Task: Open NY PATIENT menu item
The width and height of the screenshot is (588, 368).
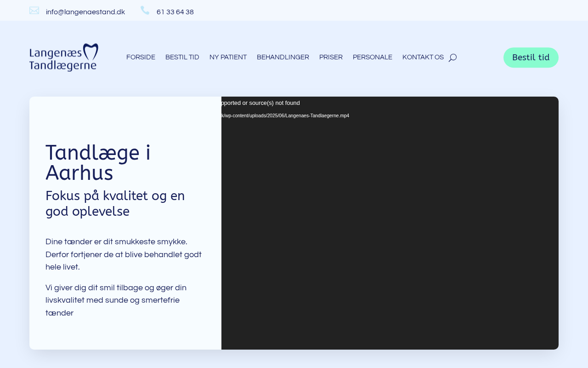Action: coord(228,57)
